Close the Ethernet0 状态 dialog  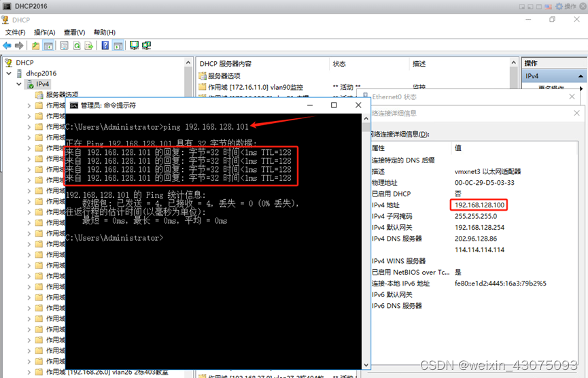click(572, 97)
